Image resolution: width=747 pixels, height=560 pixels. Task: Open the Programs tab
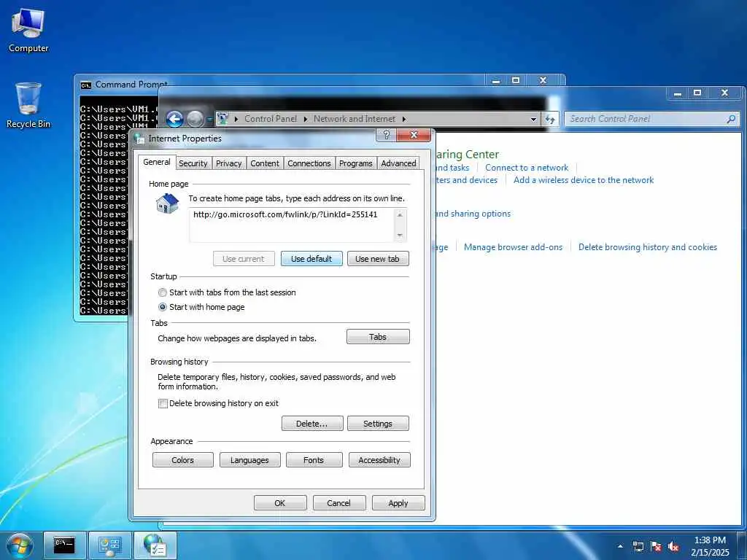356,163
